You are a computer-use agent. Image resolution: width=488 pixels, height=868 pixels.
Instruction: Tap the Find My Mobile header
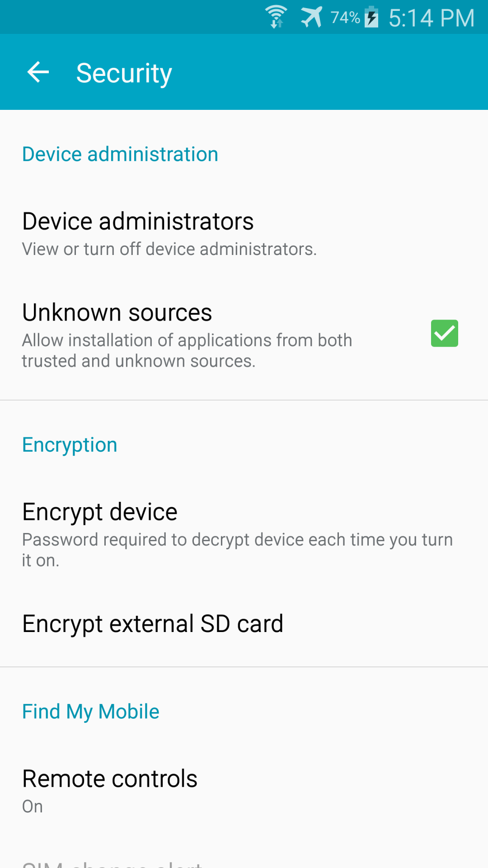91,712
